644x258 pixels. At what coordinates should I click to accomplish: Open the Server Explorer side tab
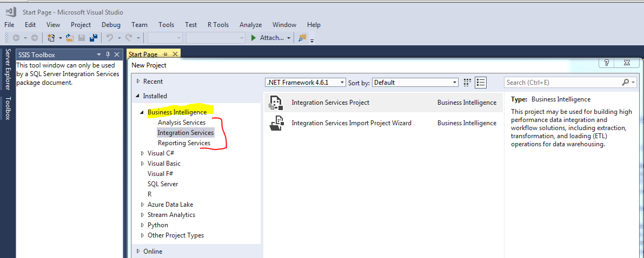click(x=8, y=70)
